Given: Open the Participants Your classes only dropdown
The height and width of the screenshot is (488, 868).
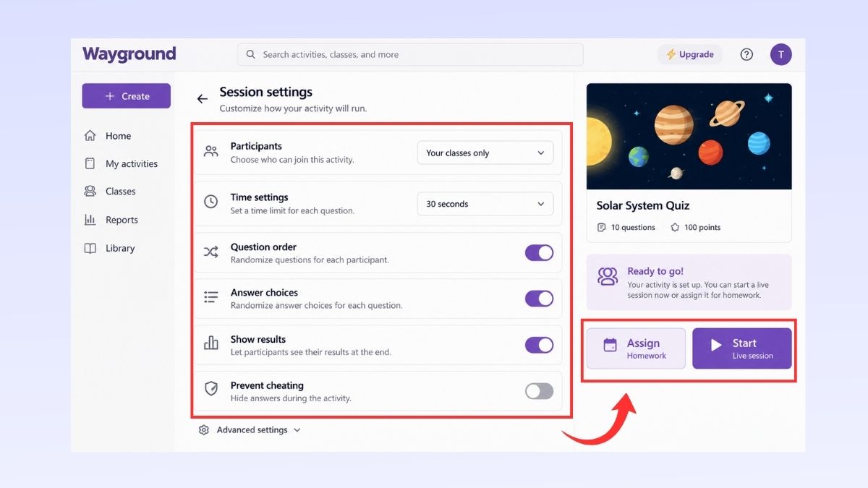Looking at the screenshot, I should pos(485,153).
